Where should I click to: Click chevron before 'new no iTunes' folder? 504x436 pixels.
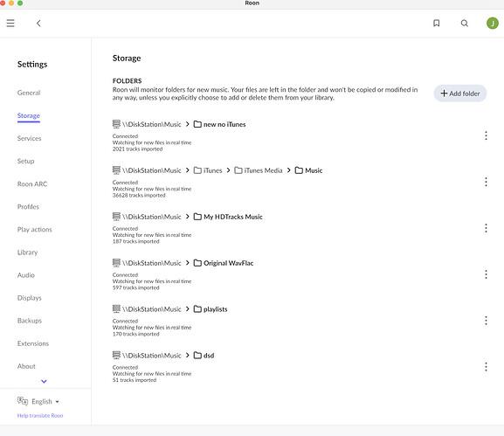coord(188,124)
